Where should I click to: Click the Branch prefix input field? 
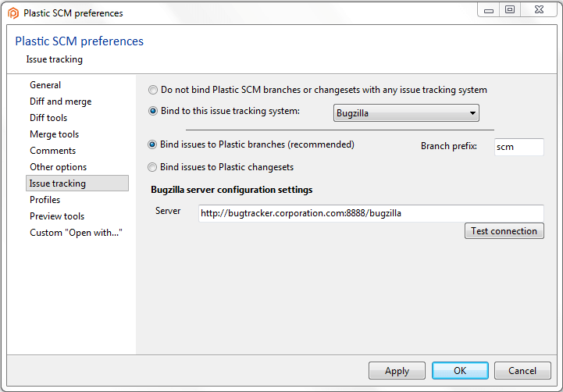pyautogui.click(x=519, y=147)
